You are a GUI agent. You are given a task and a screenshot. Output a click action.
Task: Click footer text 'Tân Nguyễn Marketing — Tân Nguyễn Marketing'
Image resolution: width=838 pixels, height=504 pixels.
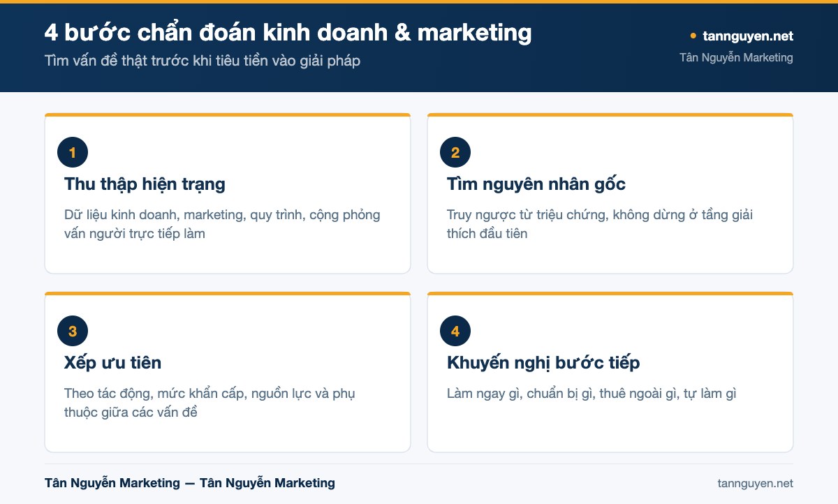190,483
